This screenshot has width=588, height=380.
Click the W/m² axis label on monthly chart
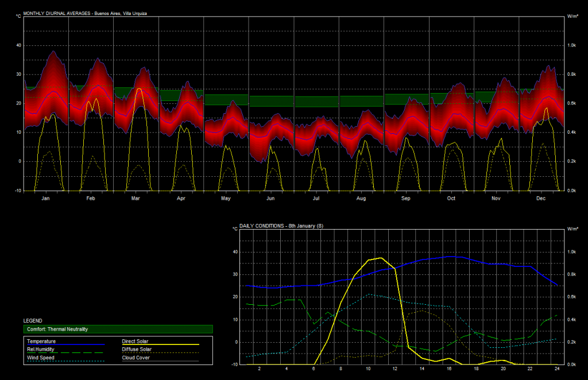[x=572, y=16]
